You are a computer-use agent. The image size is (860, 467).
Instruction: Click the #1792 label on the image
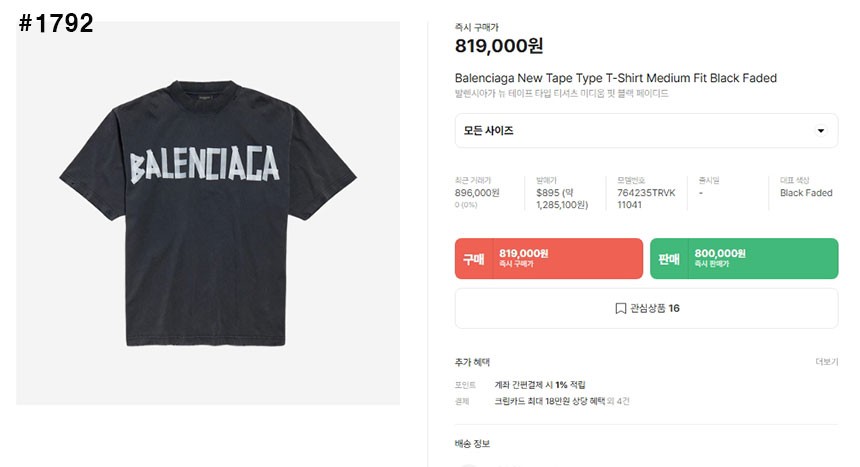56,23
